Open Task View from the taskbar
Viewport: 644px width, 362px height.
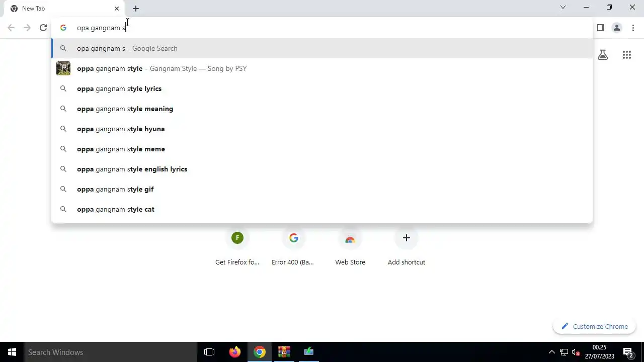coord(209,352)
